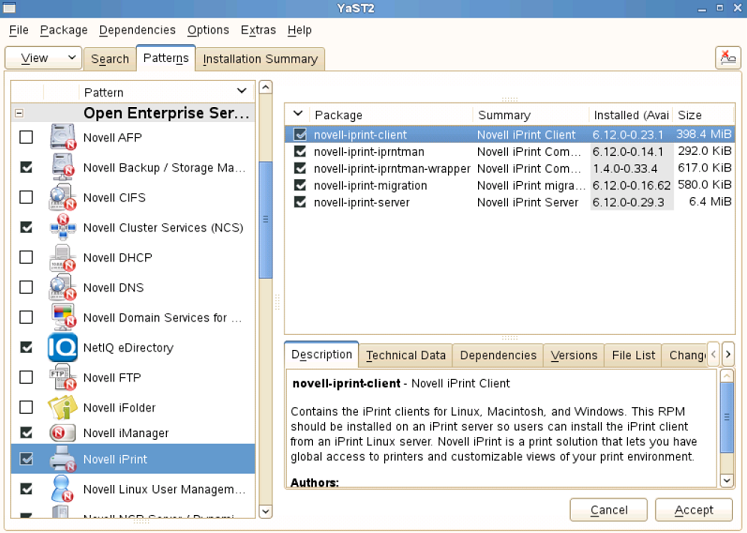
Task: Click the Novell Cluster Services icon
Action: coord(62,227)
